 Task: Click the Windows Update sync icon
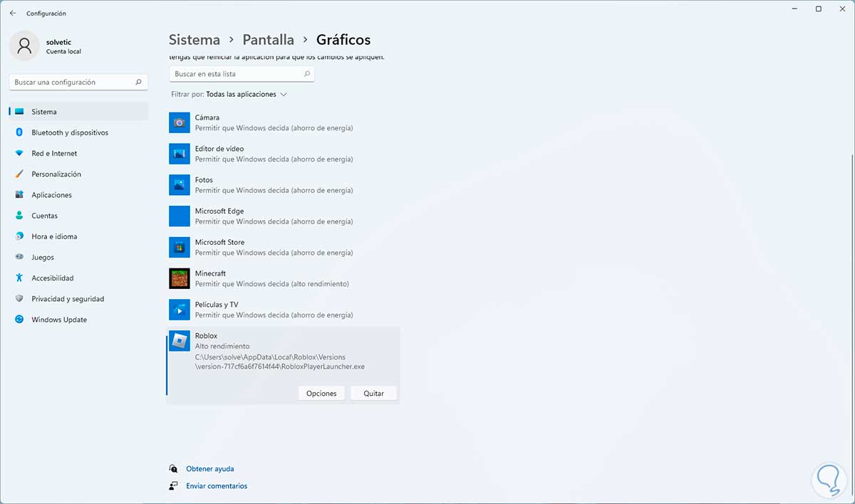click(19, 320)
